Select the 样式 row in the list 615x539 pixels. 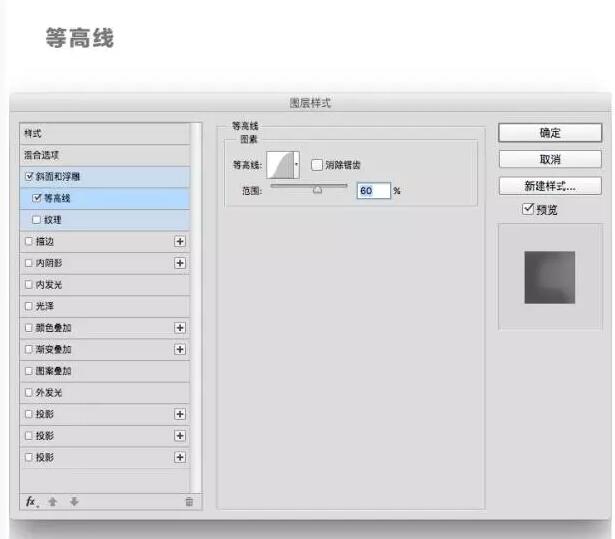(105, 134)
